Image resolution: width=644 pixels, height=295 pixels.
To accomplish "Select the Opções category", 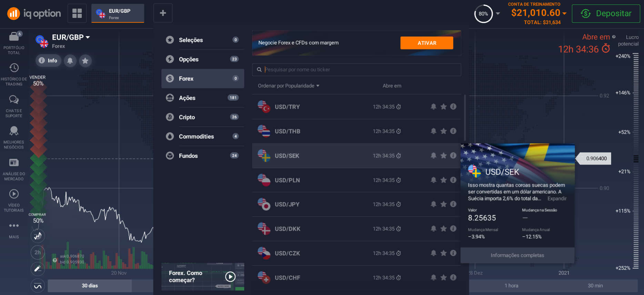I will pyautogui.click(x=203, y=59).
